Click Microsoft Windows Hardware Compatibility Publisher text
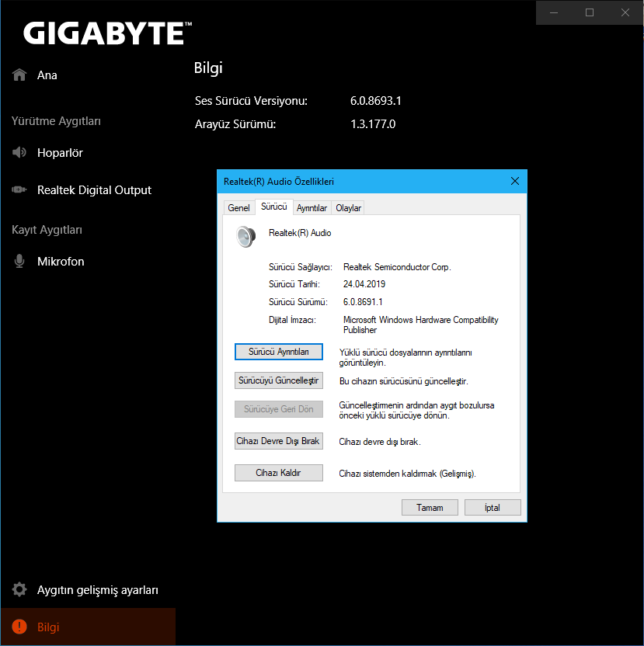The width and height of the screenshot is (644, 646). tap(420, 325)
